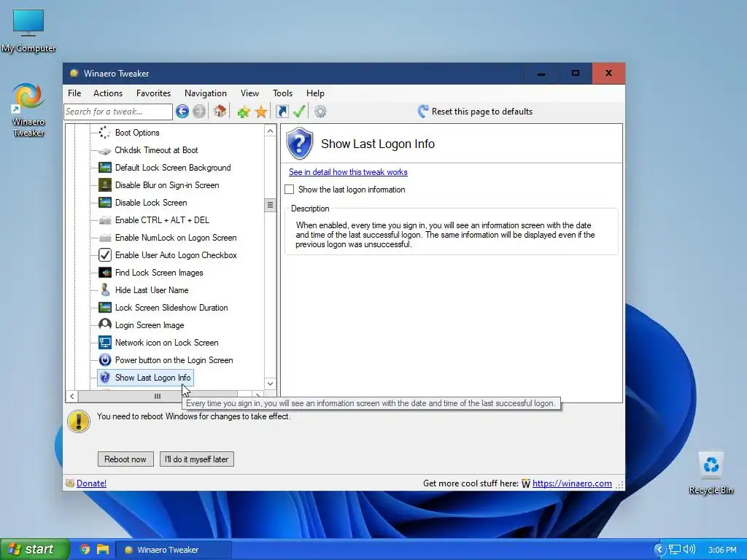Image resolution: width=747 pixels, height=560 pixels.
Task: Click the Lock Screen Slideshow Duration icon
Action: tap(105, 308)
